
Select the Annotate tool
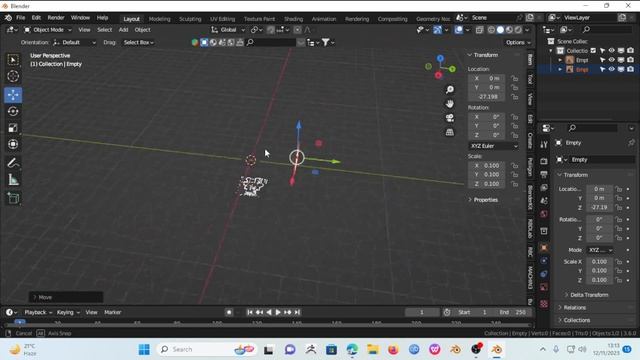pyautogui.click(x=13, y=163)
